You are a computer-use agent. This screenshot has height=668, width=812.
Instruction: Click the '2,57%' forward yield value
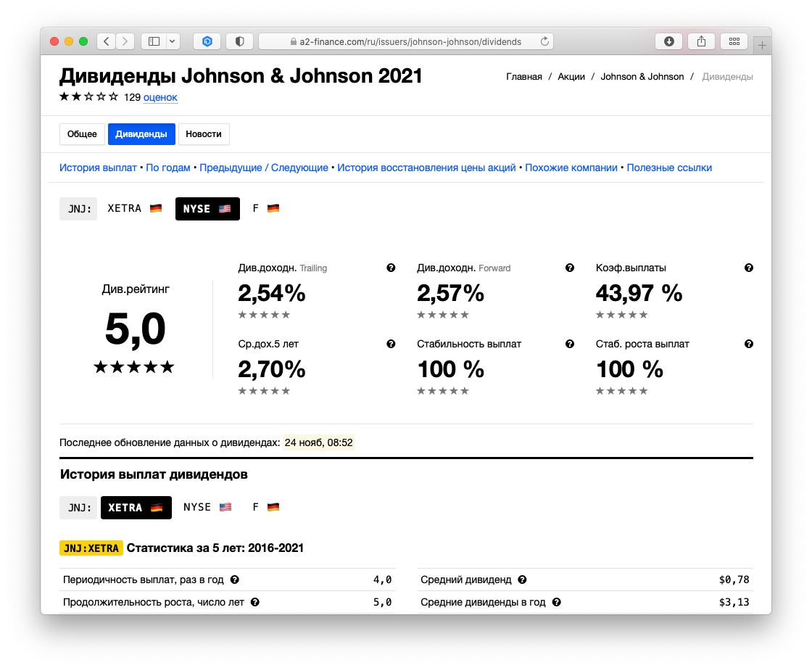pos(450,293)
